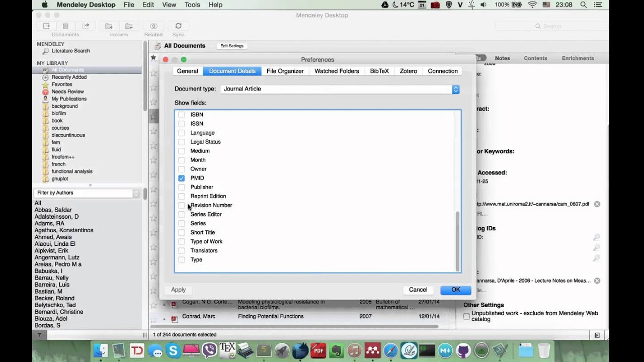
Task: Switch to the BibTeX tab
Action: coord(379,71)
